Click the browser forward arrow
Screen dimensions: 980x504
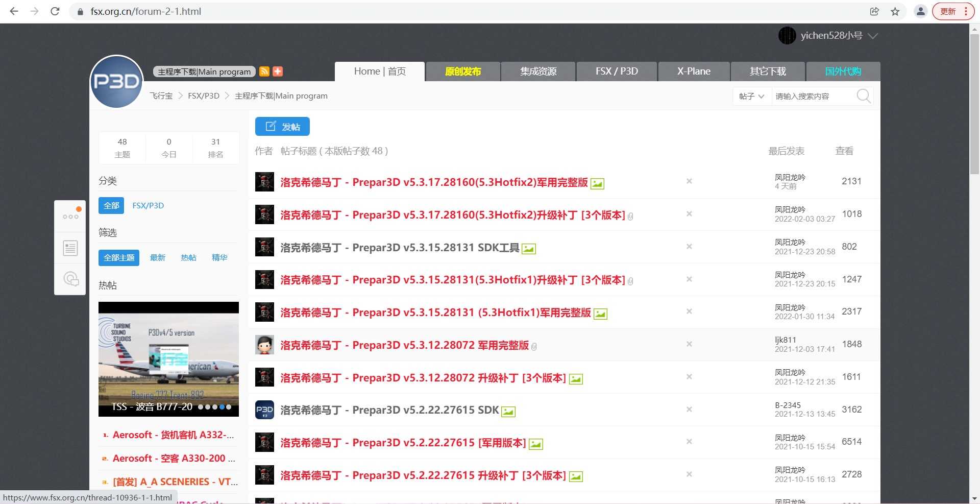tap(34, 11)
